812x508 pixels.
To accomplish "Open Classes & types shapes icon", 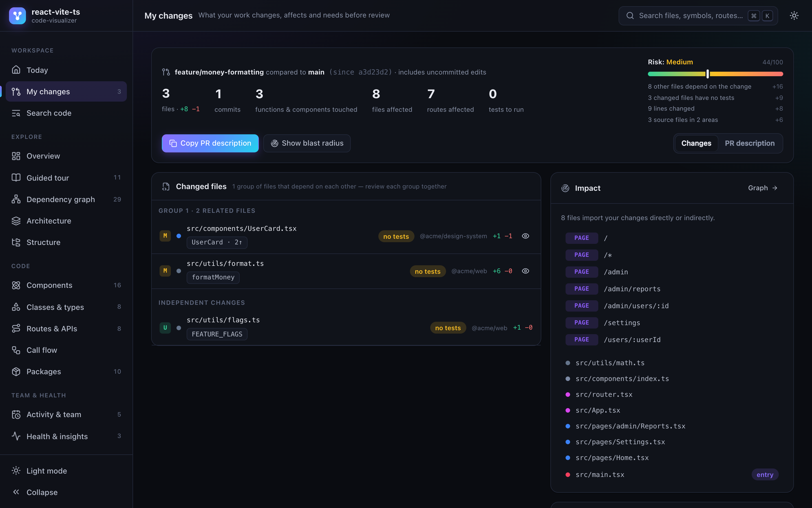I will tap(16, 307).
